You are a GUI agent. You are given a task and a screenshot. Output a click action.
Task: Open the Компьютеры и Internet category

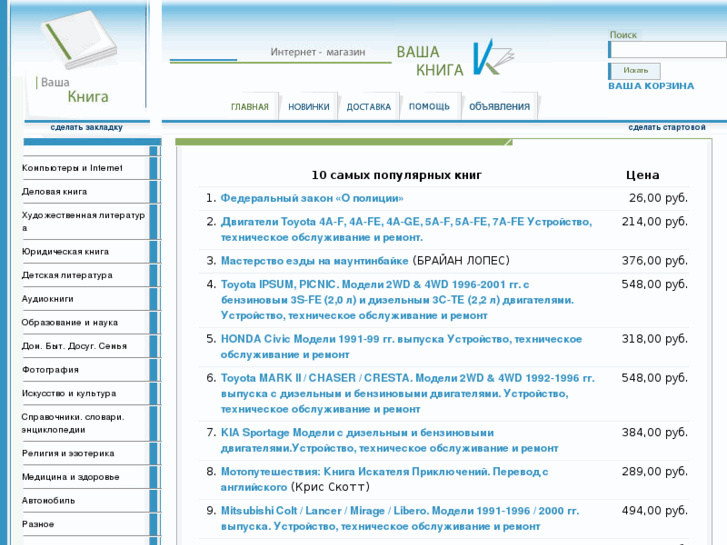(72, 168)
